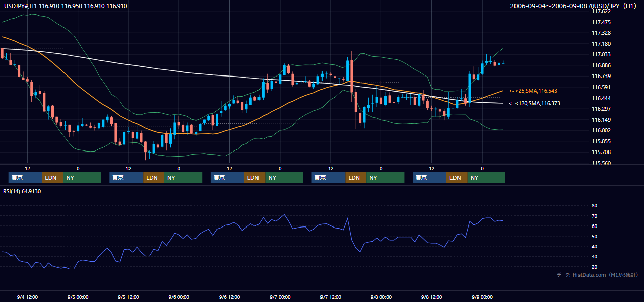Image resolution: width=644 pixels, height=302 pixels.
Task: Click the RSI 70 level label
Action: point(594,216)
